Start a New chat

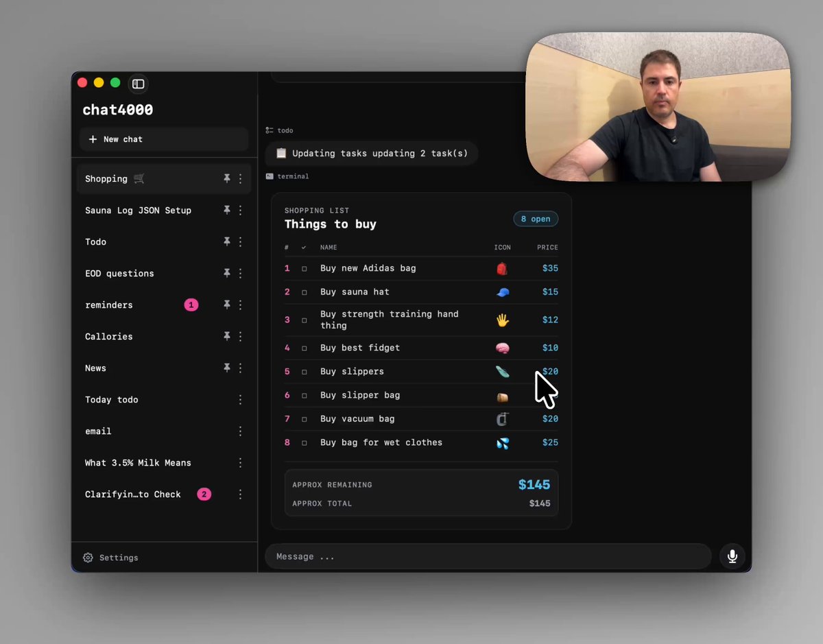[163, 139]
